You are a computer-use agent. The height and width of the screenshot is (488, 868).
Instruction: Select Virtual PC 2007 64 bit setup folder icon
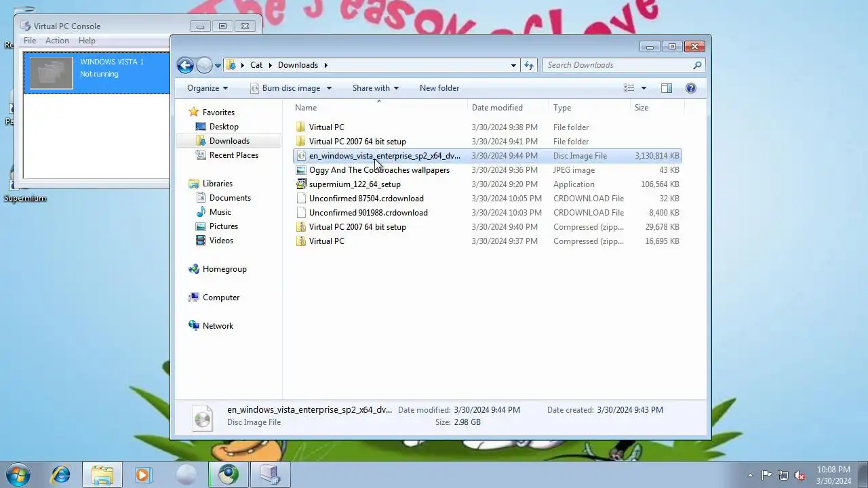point(301,142)
